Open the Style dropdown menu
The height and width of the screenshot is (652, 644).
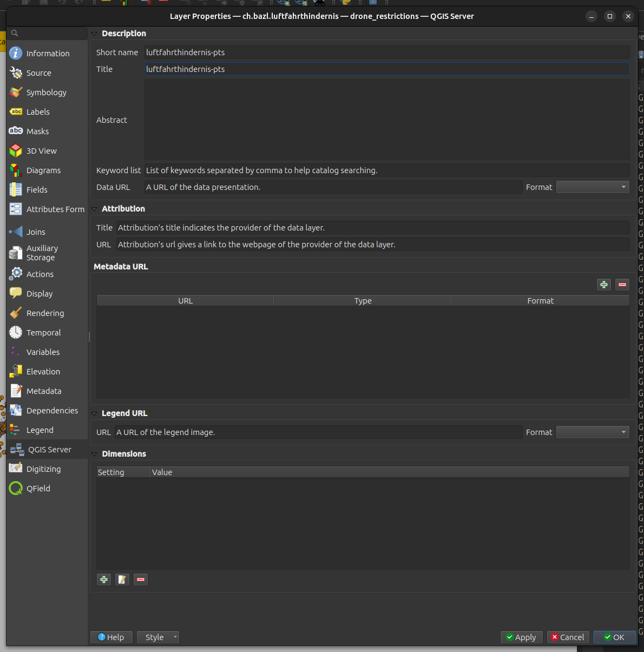pos(158,637)
